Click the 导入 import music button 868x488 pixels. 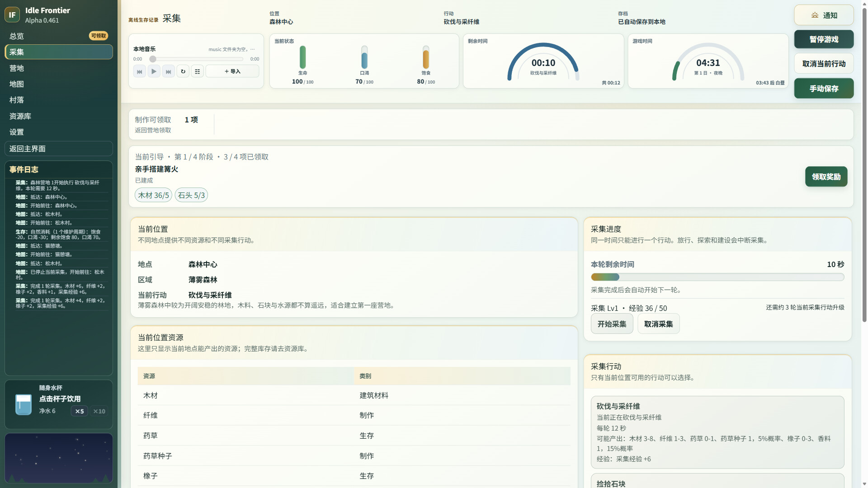[x=232, y=71]
